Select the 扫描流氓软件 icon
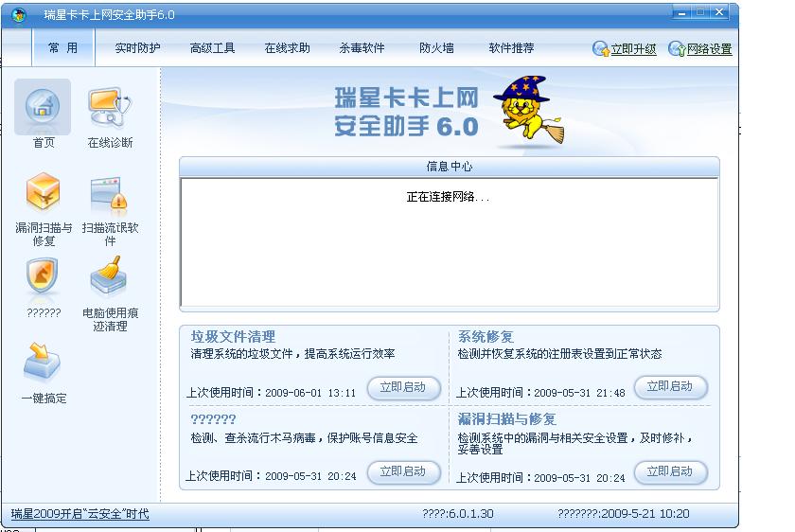The height and width of the screenshot is (532, 795). [110, 193]
